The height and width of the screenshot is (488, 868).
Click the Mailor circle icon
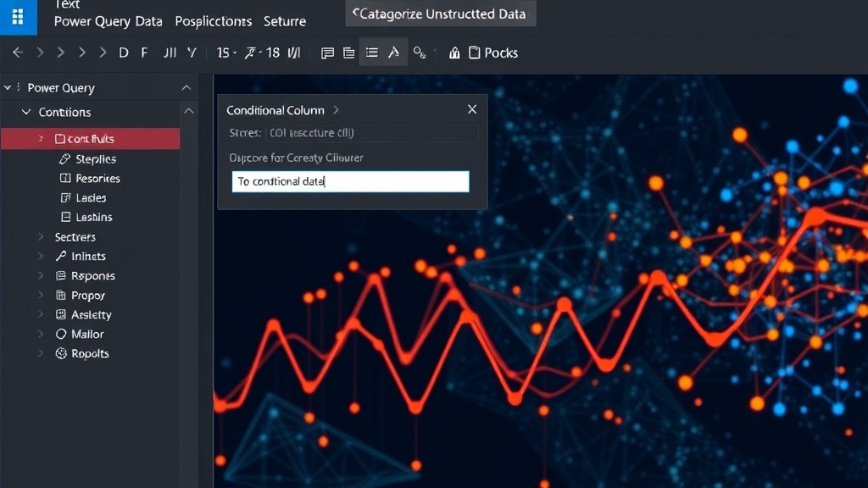pyautogui.click(x=61, y=334)
